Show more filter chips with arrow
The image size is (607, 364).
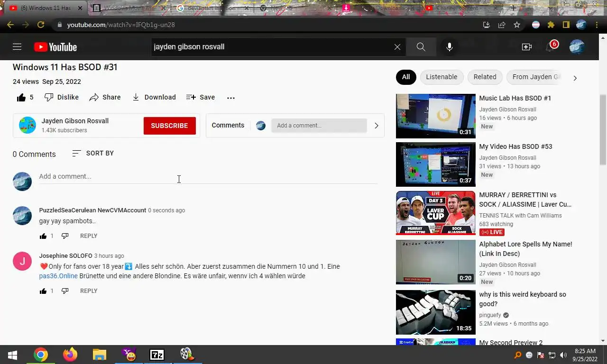(575, 78)
